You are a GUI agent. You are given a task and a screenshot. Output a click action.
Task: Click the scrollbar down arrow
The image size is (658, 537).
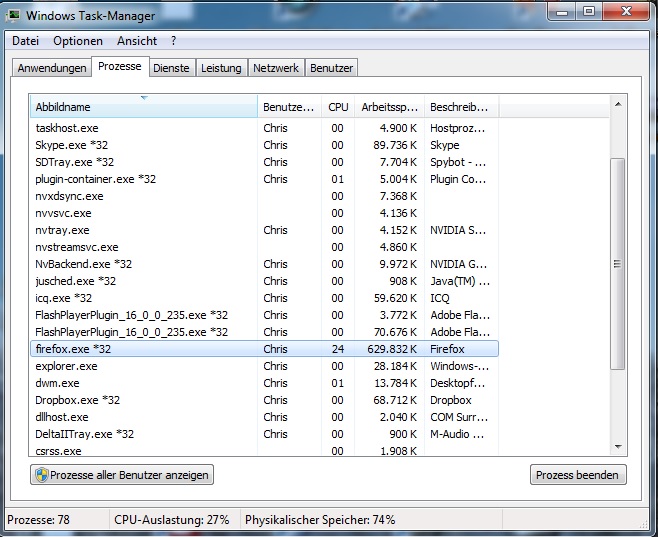coord(618,446)
